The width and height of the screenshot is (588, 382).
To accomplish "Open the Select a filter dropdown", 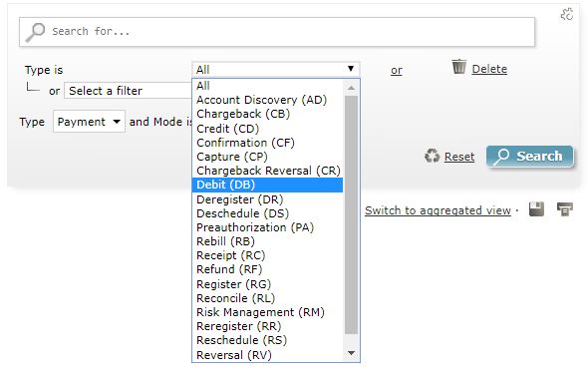I will pos(129,91).
